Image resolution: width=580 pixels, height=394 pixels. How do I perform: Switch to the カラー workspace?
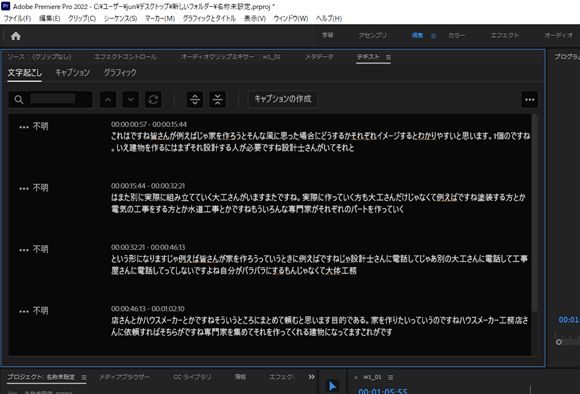pos(456,36)
